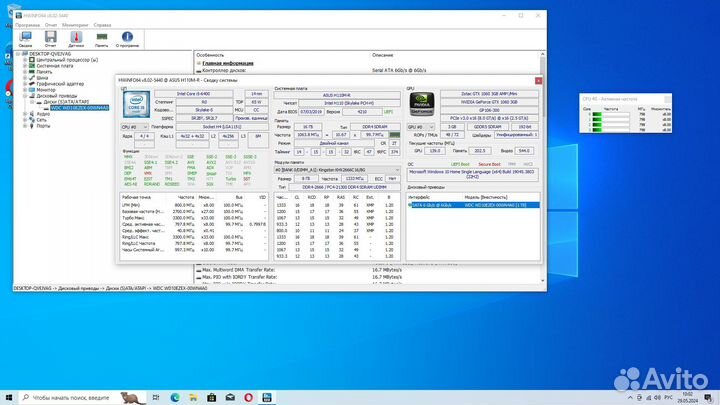Click Турбо Макс row in clocks table

coord(193,218)
